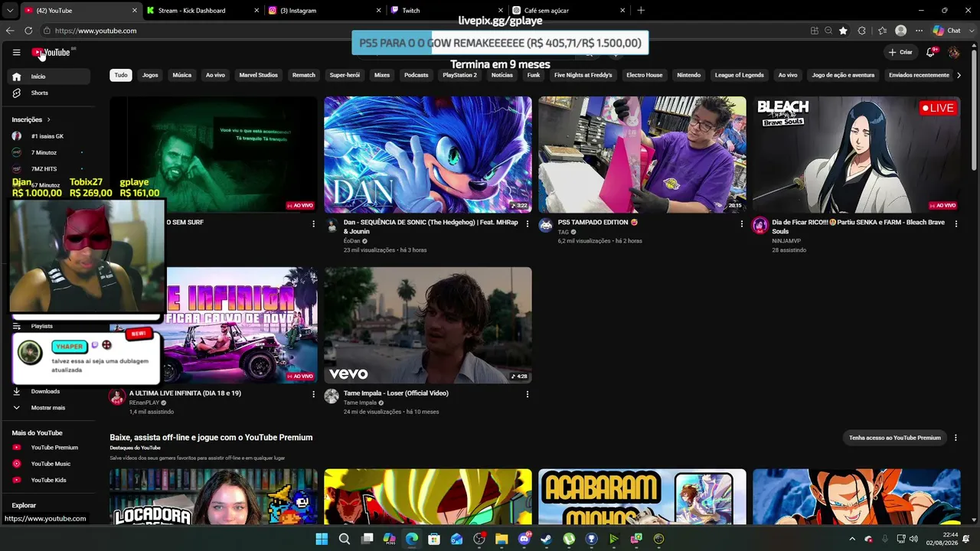Switch to the Instagram tab
The height and width of the screenshot is (551, 980).
(325, 11)
